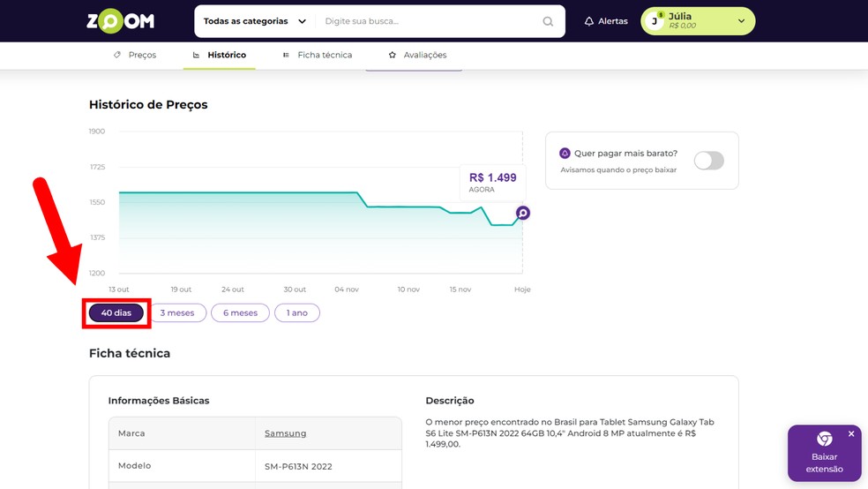868x489 pixels.
Task: Click the search magnifier icon
Action: (x=548, y=21)
